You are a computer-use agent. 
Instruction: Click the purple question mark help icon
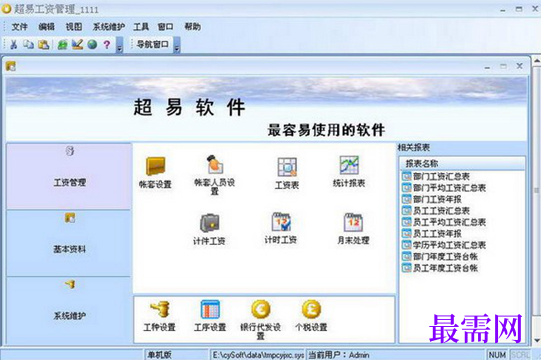[x=107, y=45]
